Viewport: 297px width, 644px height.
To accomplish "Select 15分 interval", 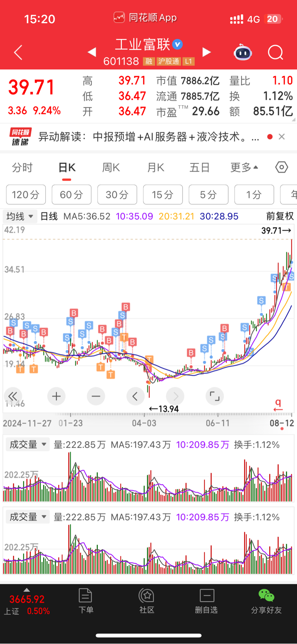I will [x=163, y=194].
